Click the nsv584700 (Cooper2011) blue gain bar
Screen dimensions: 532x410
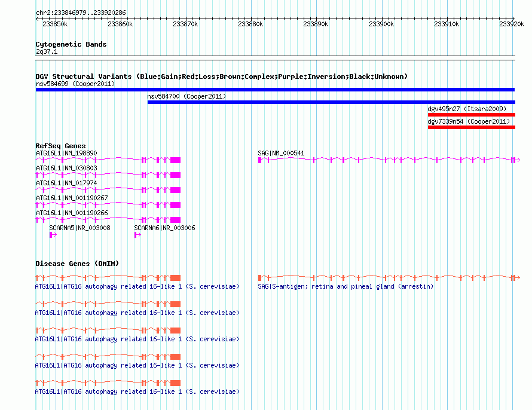331,102
